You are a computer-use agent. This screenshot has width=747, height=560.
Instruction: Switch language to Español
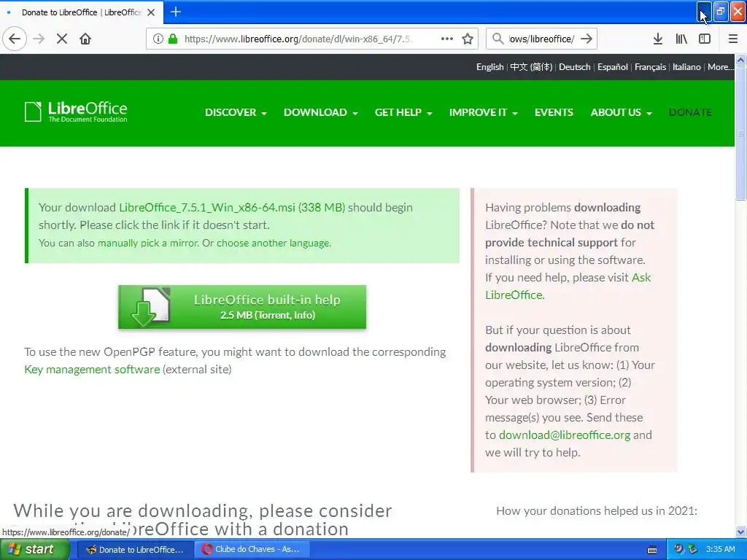coord(613,67)
